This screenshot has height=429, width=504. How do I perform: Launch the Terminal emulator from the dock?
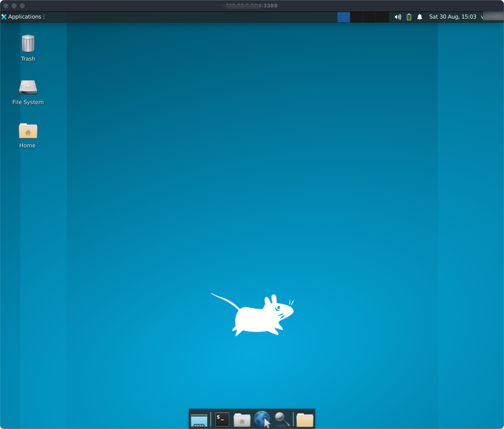(x=222, y=420)
